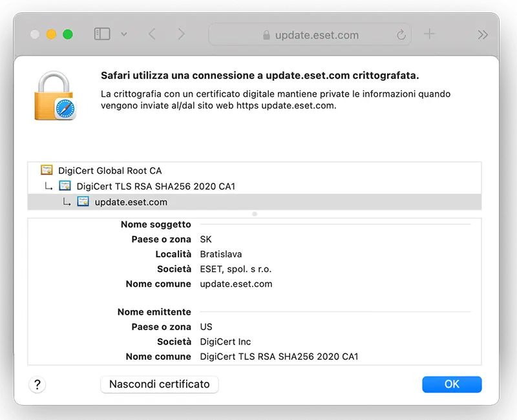Click the yellow minimize window button
The image size is (517, 420).
pos(51,34)
